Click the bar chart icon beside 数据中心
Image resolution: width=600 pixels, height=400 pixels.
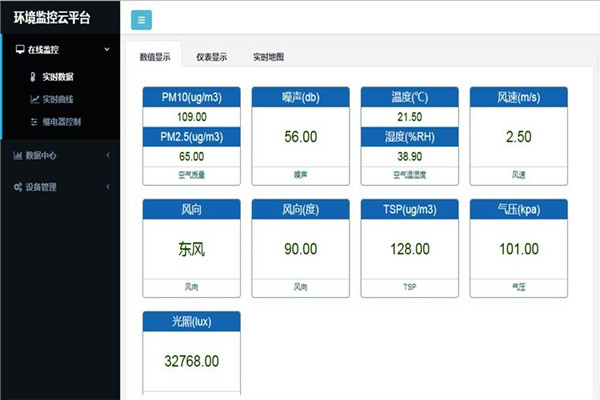click(x=17, y=155)
